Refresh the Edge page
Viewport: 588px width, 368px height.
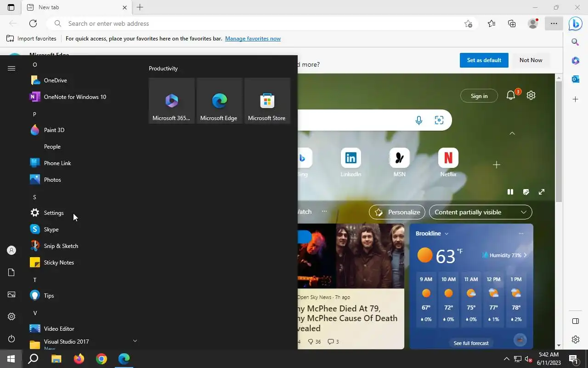tap(33, 23)
